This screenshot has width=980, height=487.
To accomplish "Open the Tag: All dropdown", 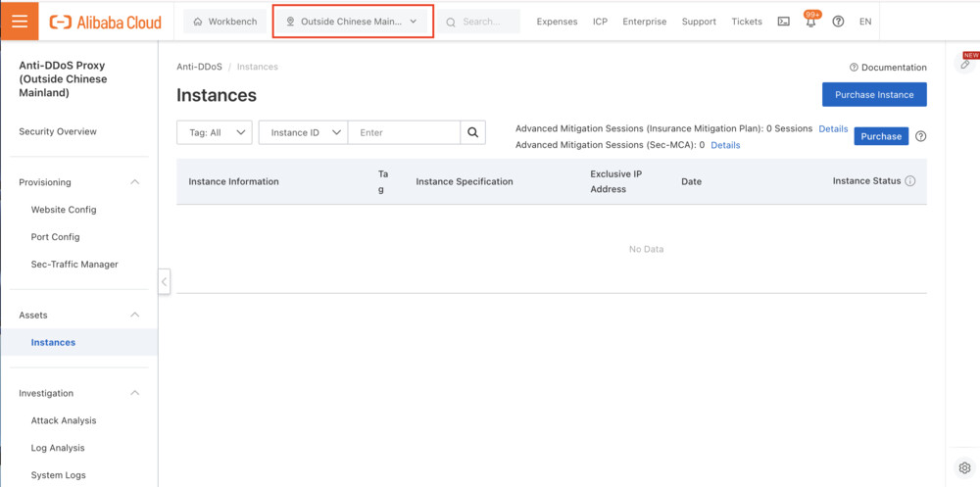I will (215, 132).
